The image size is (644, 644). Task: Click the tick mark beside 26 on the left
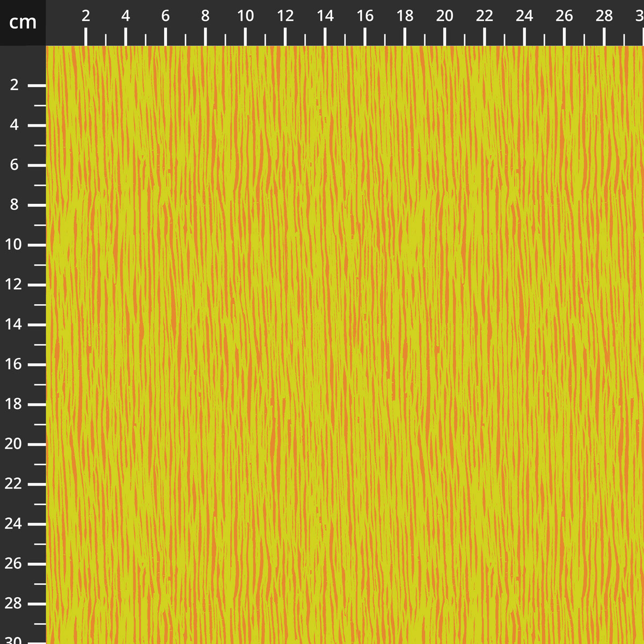tap(38, 564)
